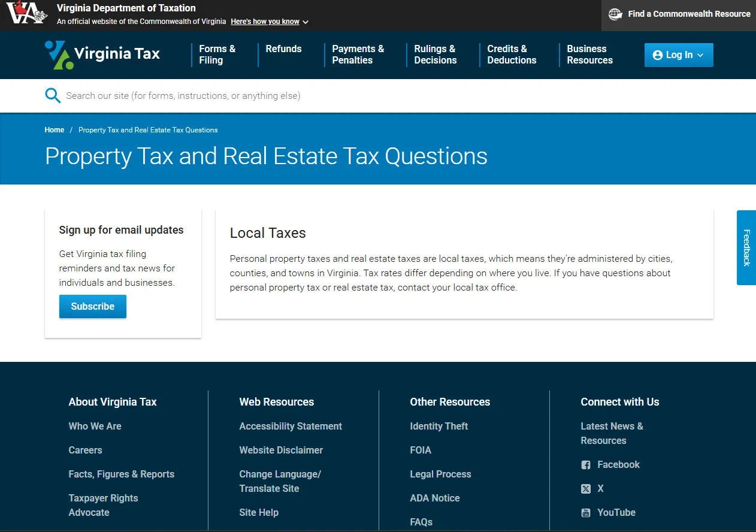Open the Identity Theft link
The width and height of the screenshot is (756, 532).
click(x=439, y=426)
